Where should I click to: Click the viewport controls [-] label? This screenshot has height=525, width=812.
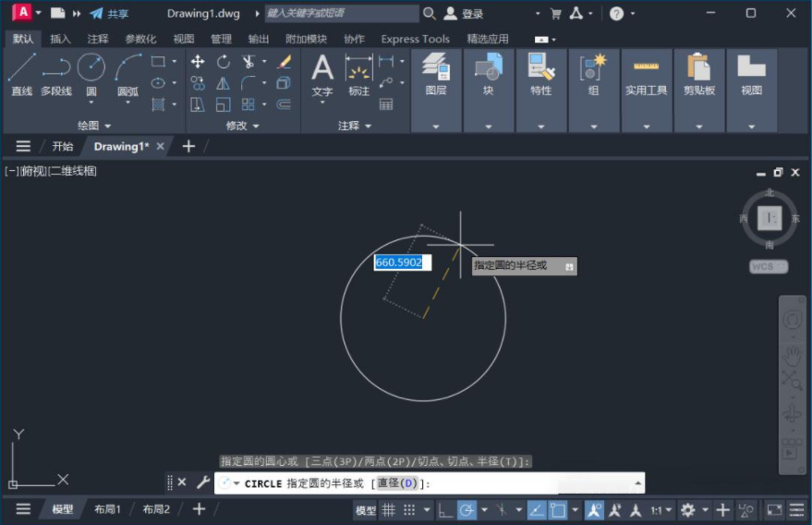11,171
